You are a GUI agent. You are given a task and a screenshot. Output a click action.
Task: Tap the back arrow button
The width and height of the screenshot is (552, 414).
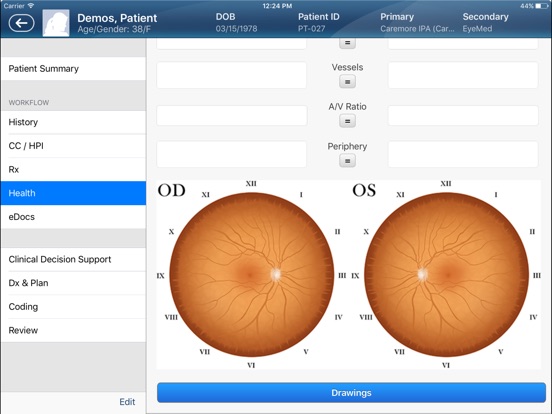point(21,23)
